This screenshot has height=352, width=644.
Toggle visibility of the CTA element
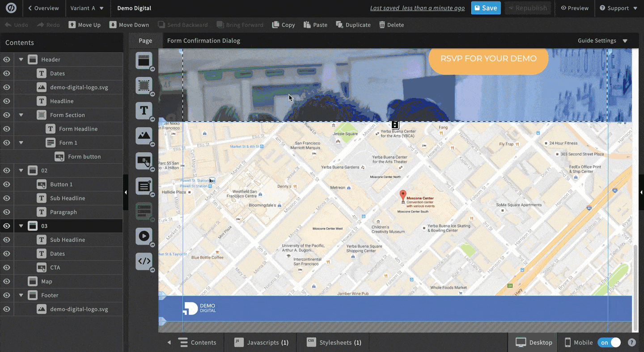click(x=7, y=267)
